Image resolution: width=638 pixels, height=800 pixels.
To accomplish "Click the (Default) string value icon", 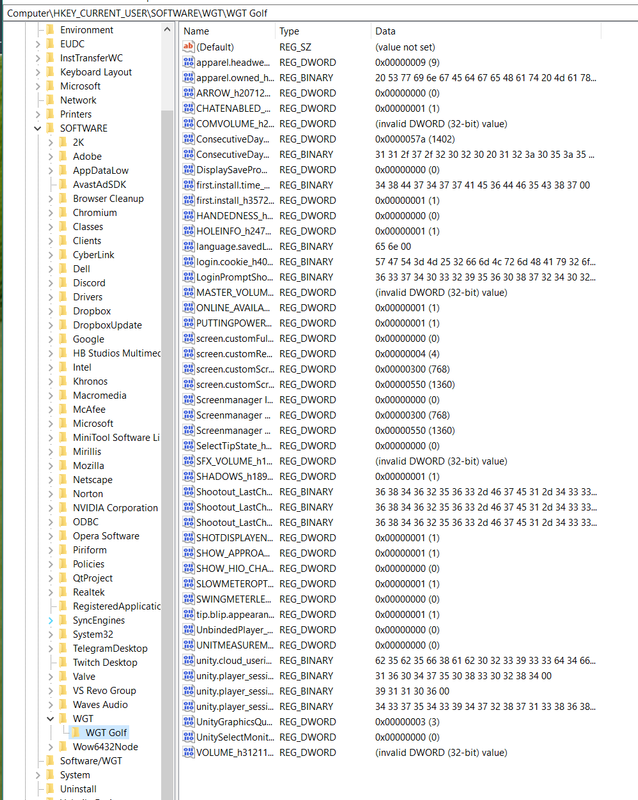I will point(188,47).
